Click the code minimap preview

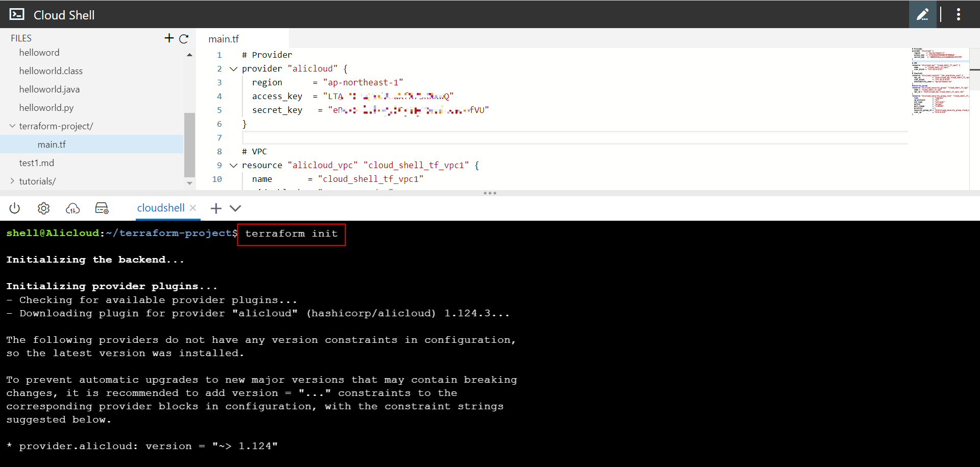tap(940, 81)
